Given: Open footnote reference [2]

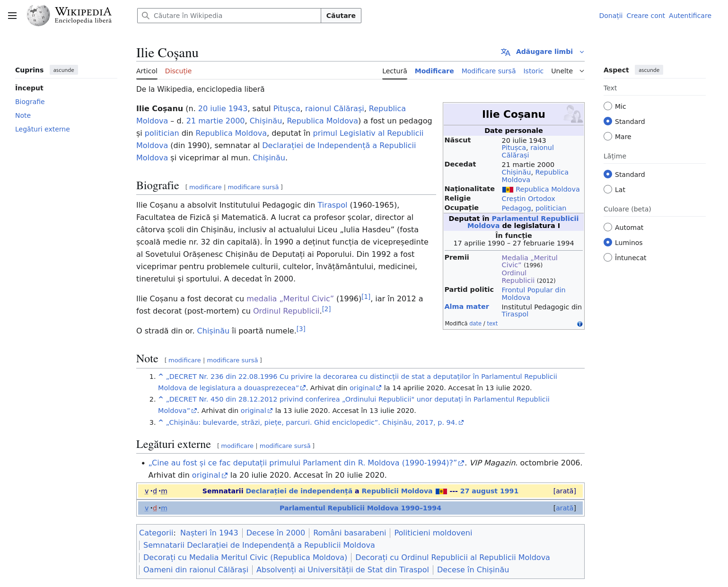Looking at the screenshot, I should 326,309.
